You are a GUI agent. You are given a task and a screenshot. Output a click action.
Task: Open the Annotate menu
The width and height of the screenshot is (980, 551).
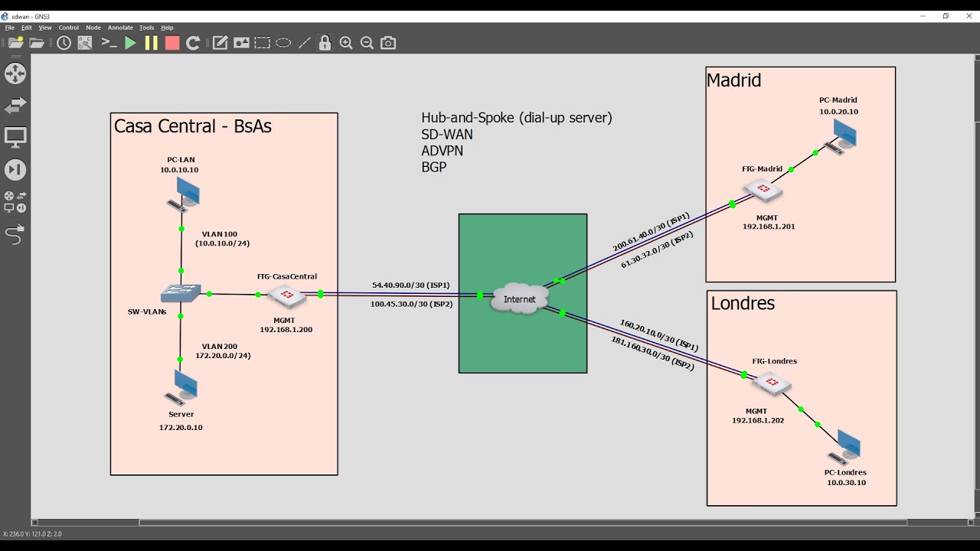click(120, 28)
